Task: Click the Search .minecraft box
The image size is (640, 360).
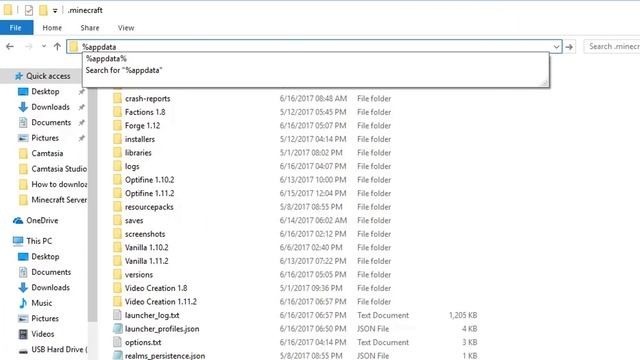Action: click(x=612, y=47)
